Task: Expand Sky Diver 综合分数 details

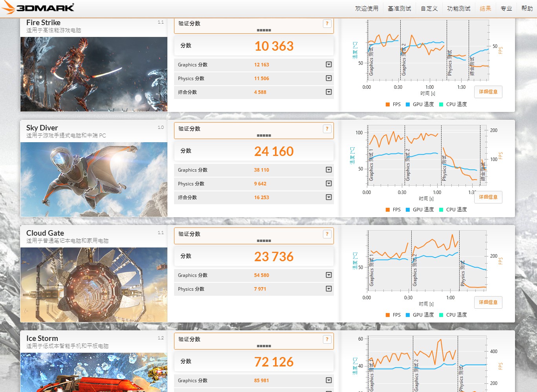Action: (x=329, y=197)
